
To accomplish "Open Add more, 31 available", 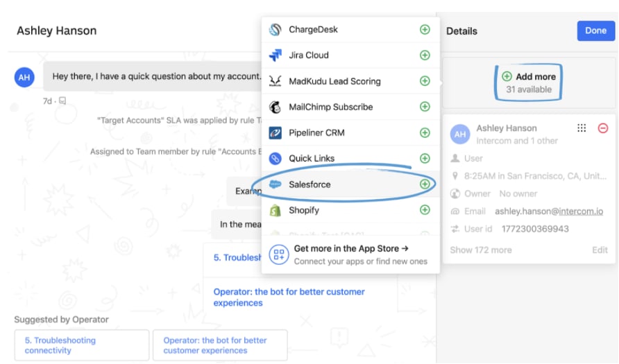I will click(x=529, y=83).
